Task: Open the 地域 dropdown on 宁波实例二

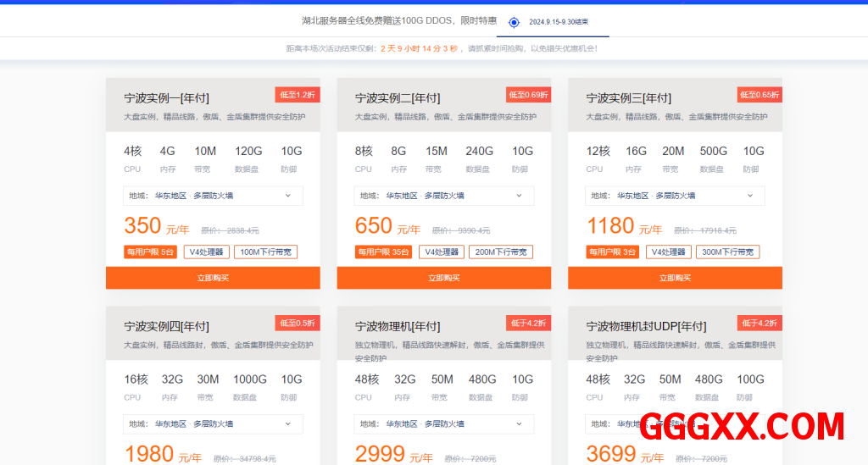Action: coord(443,196)
